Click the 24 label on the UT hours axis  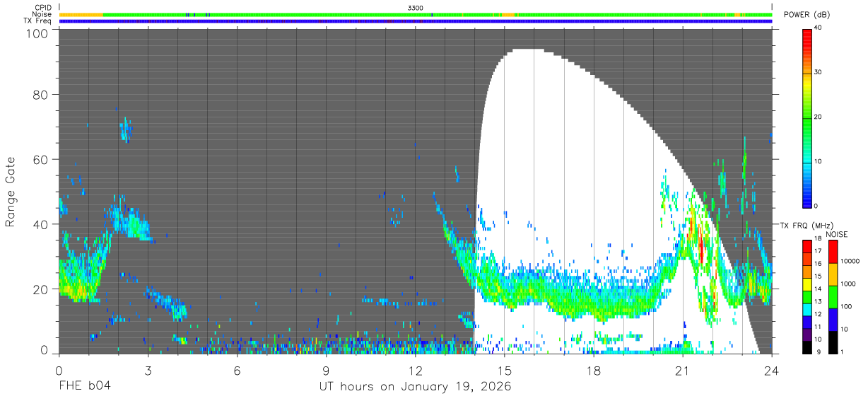(x=772, y=370)
